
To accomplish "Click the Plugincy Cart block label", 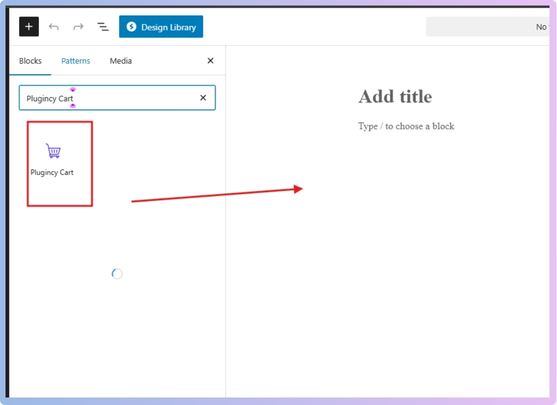I will pos(52,172).
